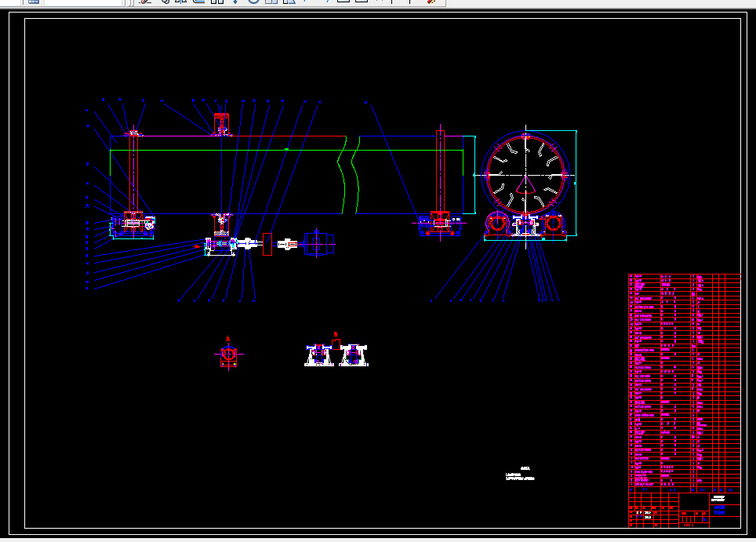Pick the left support roller in end view
This screenshot has width=756, height=542.
click(497, 224)
